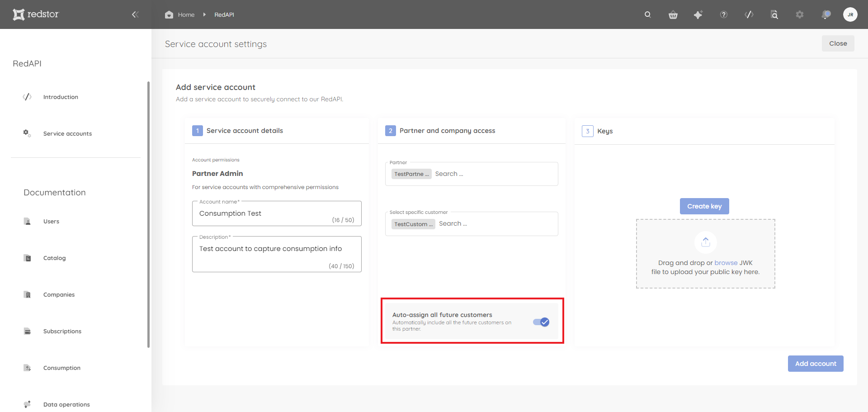
Task: Click the Service account settings title
Action: 216,44
